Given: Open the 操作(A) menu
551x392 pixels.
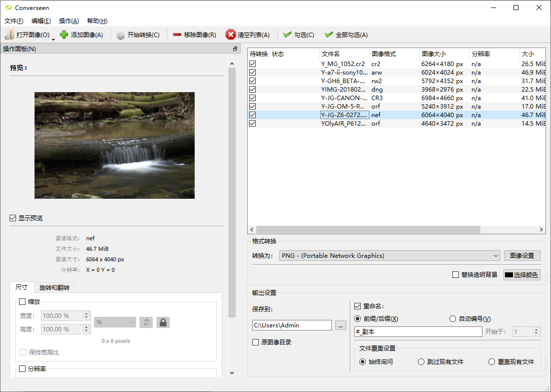Looking at the screenshot, I should pyautogui.click(x=69, y=21).
